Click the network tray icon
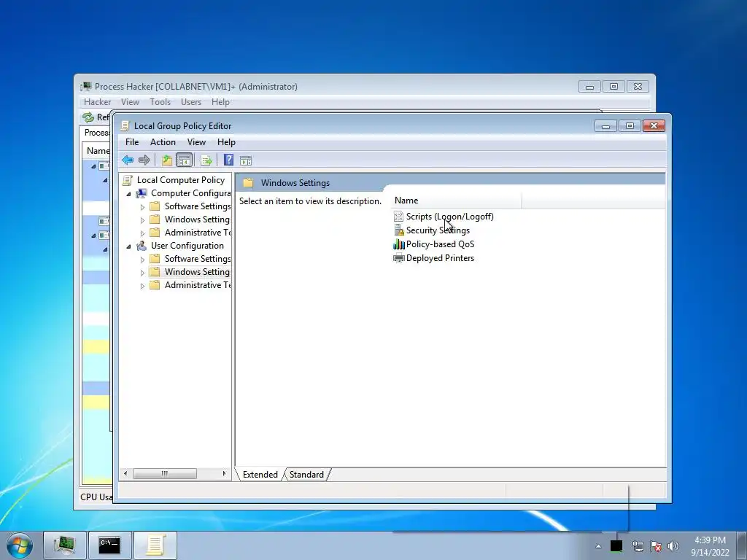Screen dimensions: 747x560 pos(638,546)
